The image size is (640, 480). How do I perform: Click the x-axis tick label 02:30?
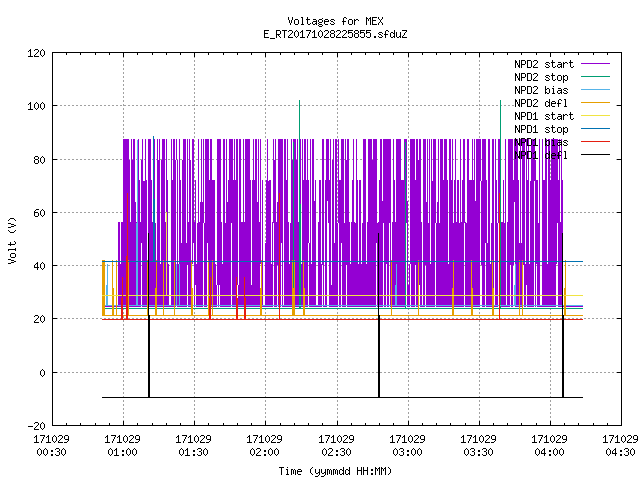pyautogui.click(x=336, y=453)
